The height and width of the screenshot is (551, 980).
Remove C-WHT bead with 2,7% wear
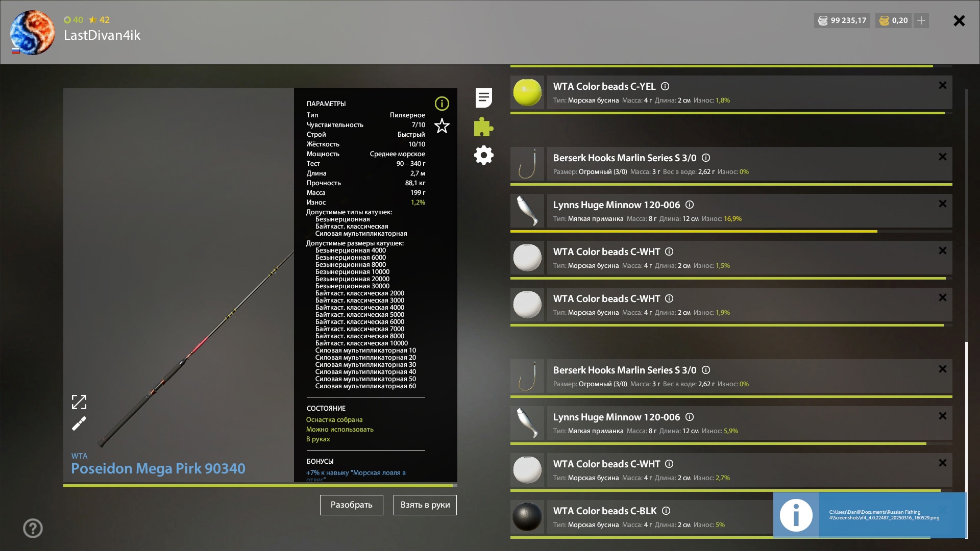coord(943,463)
